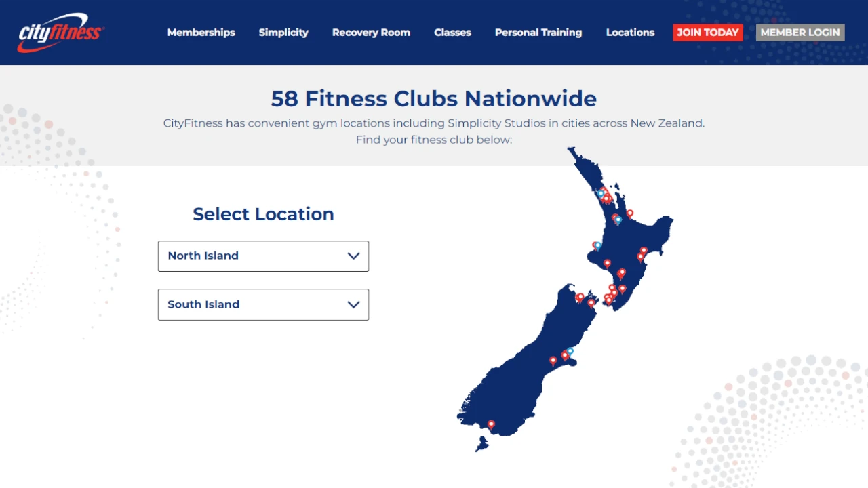Open the Recovery Room page
This screenshot has width=868, height=488.
coord(371,32)
